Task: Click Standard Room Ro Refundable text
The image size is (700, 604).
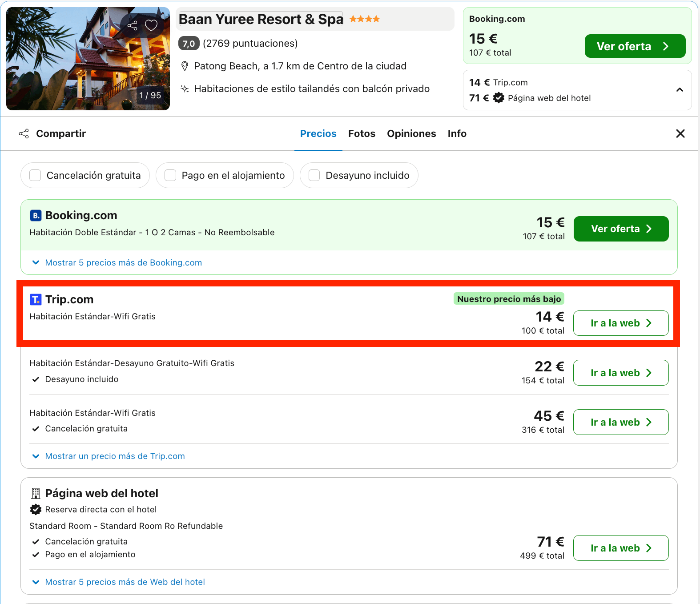Action: pos(126,526)
